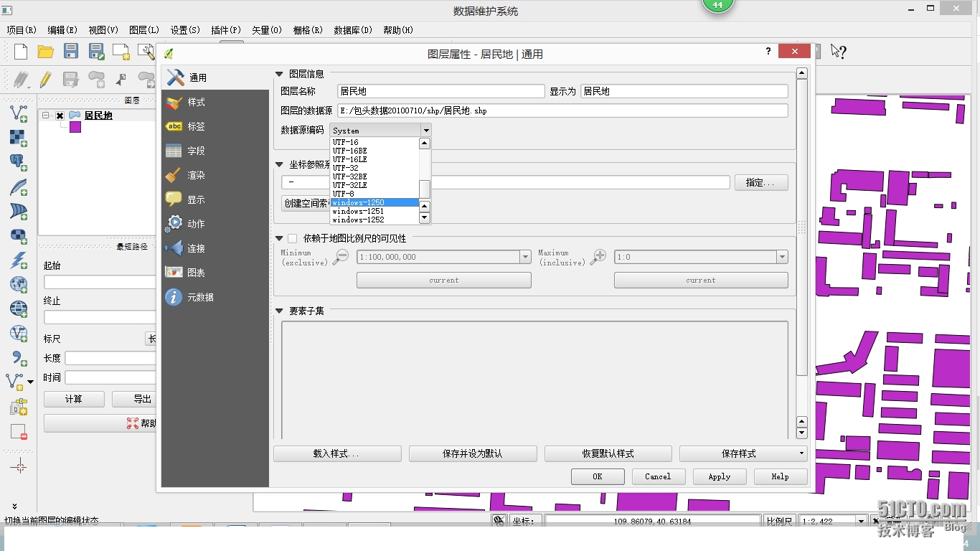
Task: Open the 矢量(O) menu
Action: (x=267, y=30)
